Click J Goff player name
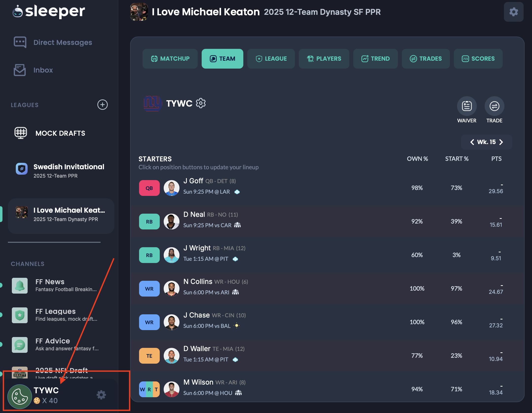Viewport: 532px width, 413px height. coord(193,181)
